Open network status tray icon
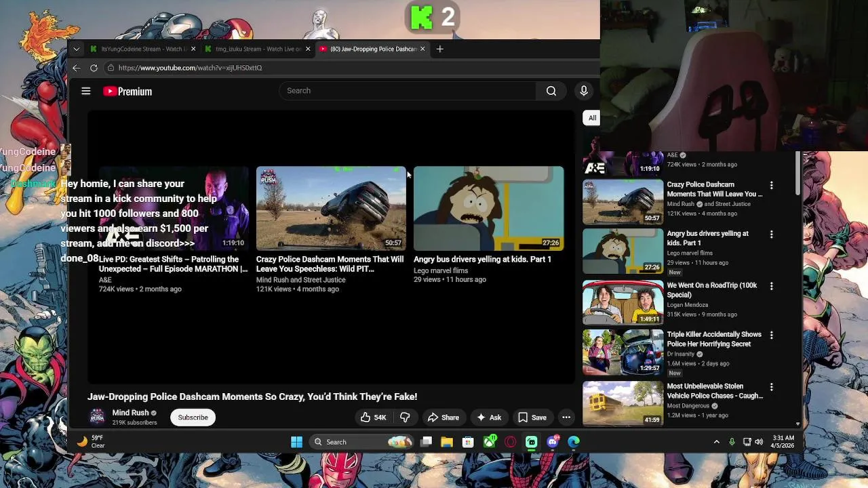The width and height of the screenshot is (868, 488). tap(747, 442)
